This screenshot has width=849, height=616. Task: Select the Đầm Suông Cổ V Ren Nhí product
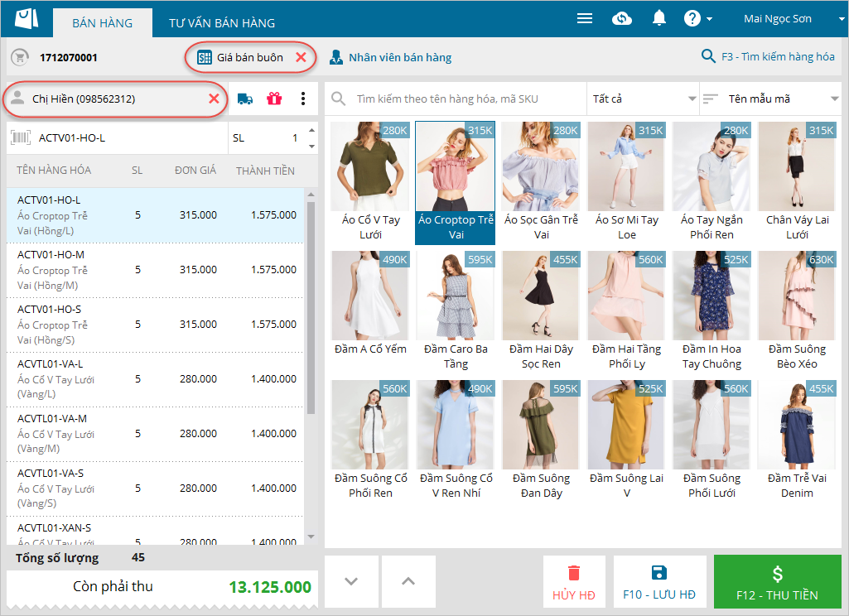pos(456,441)
